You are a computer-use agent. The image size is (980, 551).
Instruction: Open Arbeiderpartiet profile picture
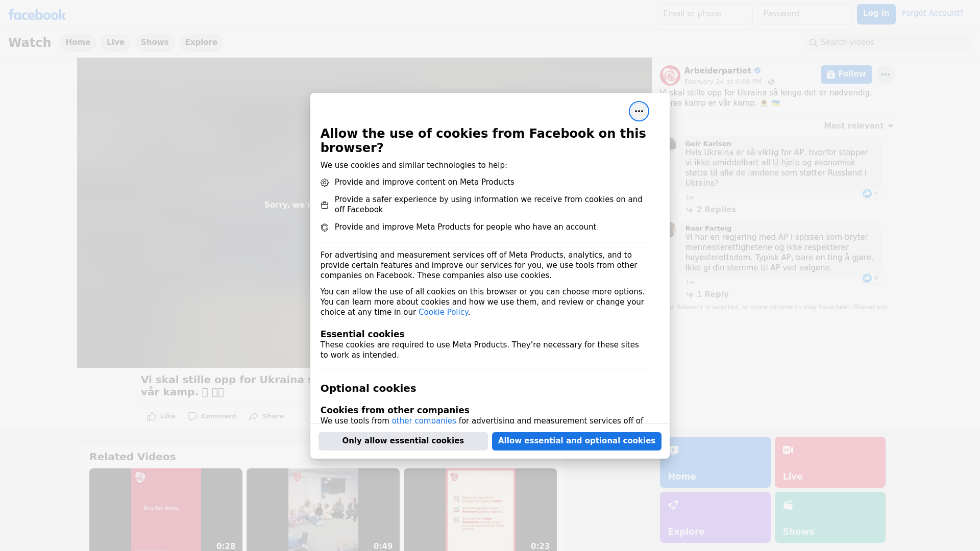[670, 76]
